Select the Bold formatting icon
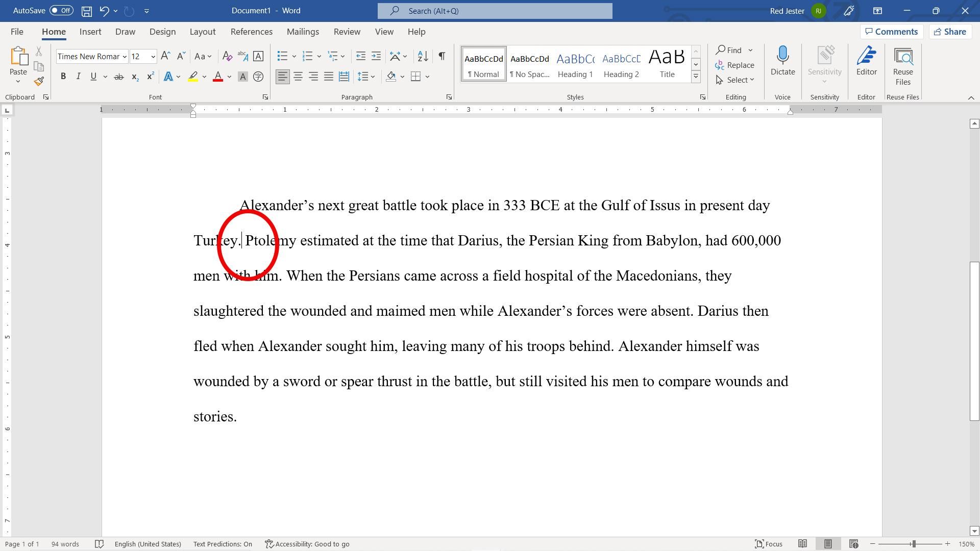The width and height of the screenshot is (980, 551). (x=63, y=76)
